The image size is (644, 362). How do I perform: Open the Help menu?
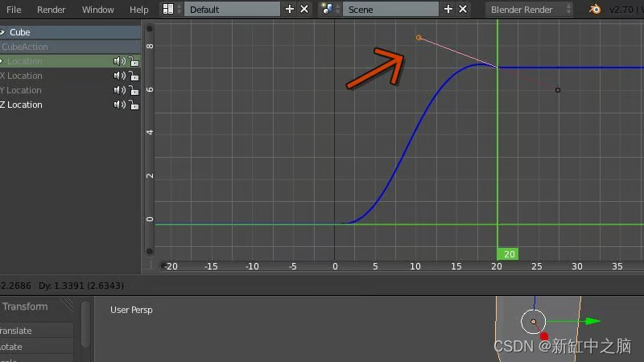(138, 10)
